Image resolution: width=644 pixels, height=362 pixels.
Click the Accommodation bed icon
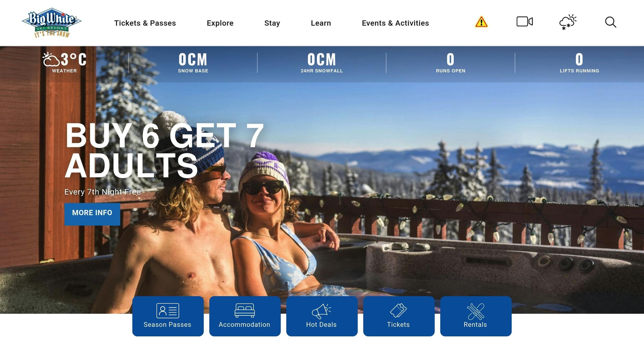click(245, 310)
